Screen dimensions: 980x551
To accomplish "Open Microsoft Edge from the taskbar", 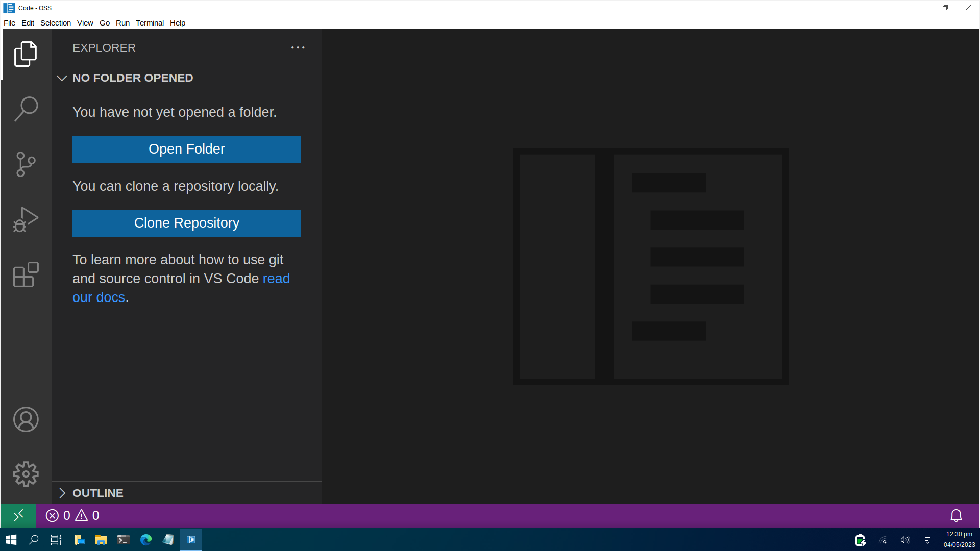I will tap(146, 540).
